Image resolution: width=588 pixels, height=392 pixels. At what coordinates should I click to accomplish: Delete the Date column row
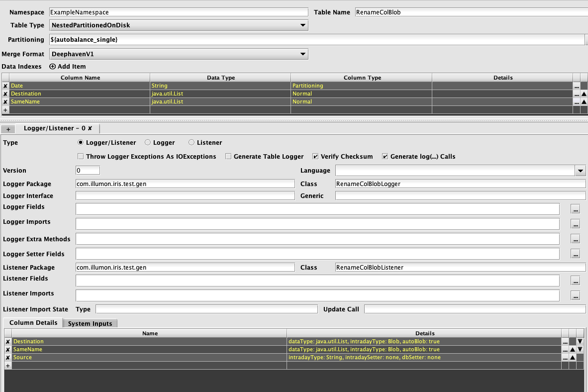[5, 86]
